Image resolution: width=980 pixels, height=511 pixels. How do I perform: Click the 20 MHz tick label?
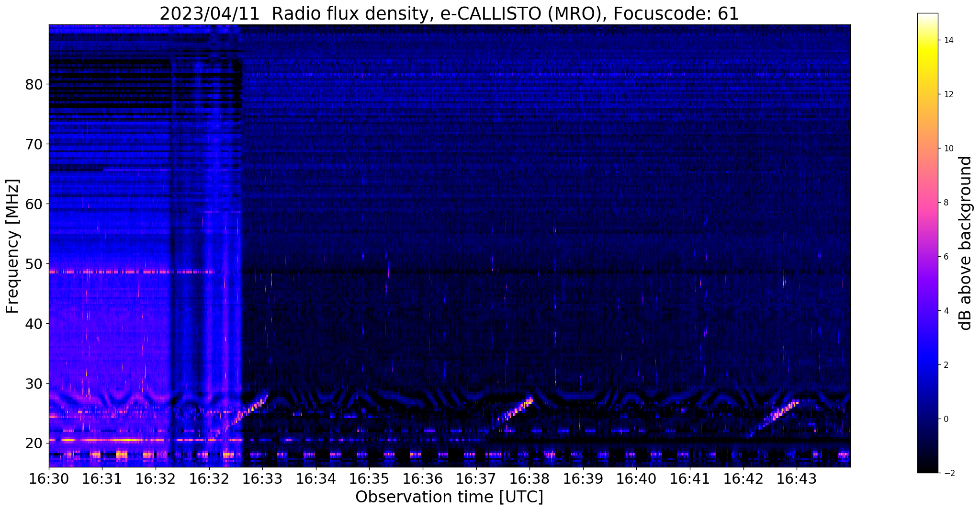tap(34, 443)
